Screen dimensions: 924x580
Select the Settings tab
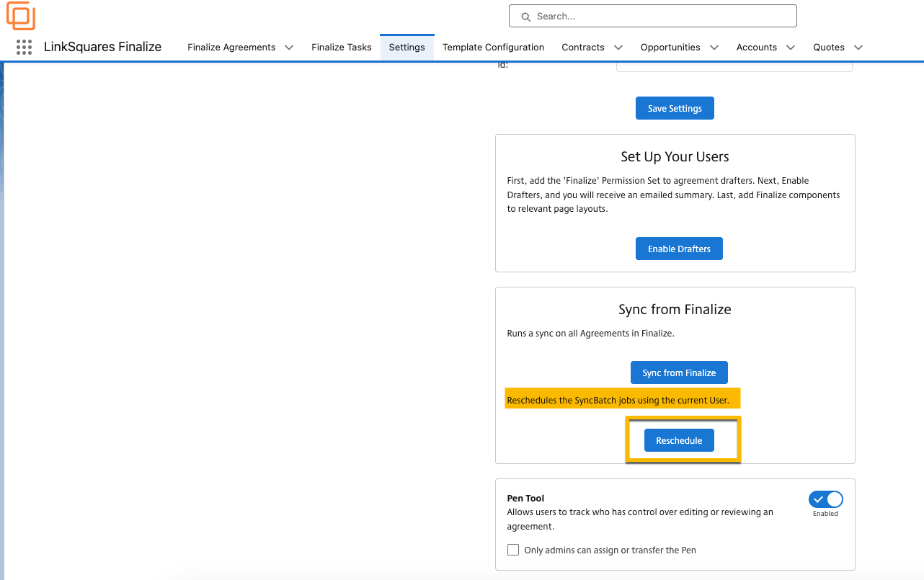[407, 47]
